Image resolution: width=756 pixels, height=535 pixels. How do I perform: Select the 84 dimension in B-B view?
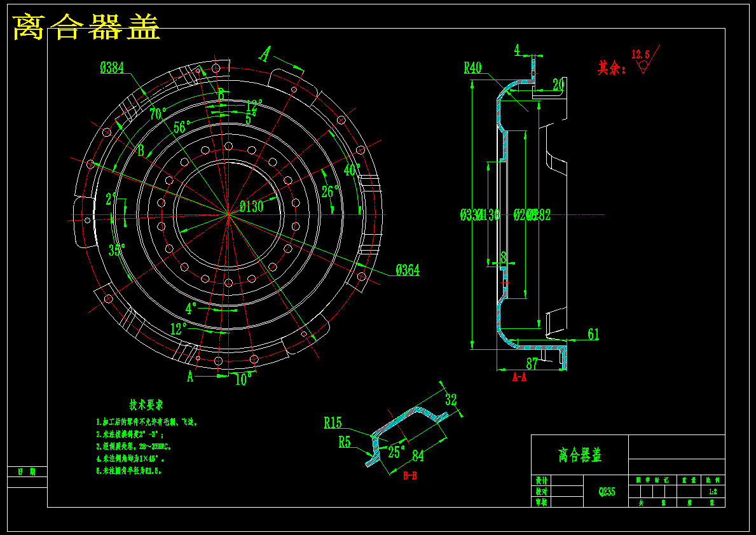(418, 455)
